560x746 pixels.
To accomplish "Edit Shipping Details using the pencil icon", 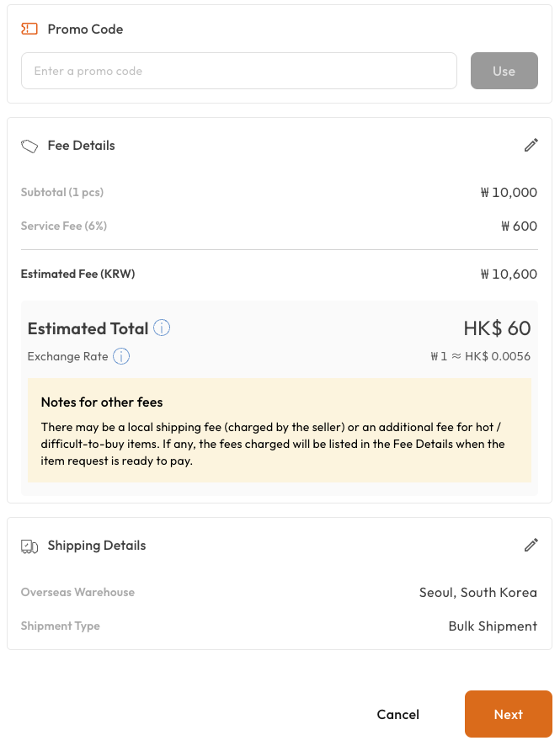I will 531,545.
